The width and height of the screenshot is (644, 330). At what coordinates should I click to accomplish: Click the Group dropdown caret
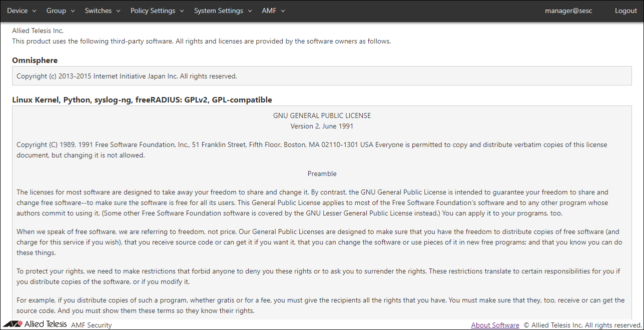pos(73,11)
